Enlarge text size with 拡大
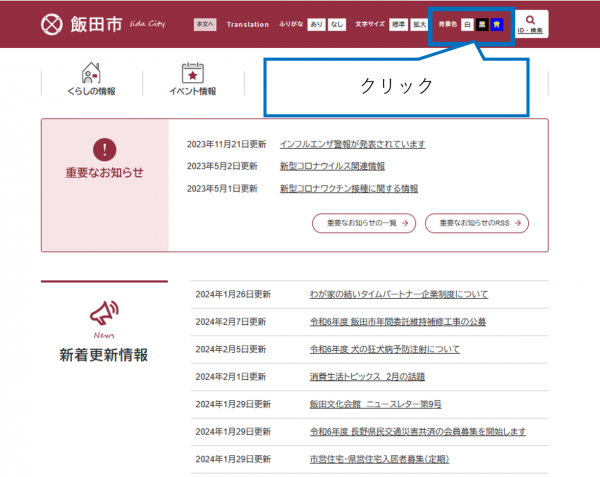The width and height of the screenshot is (600, 477). click(421, 24)
